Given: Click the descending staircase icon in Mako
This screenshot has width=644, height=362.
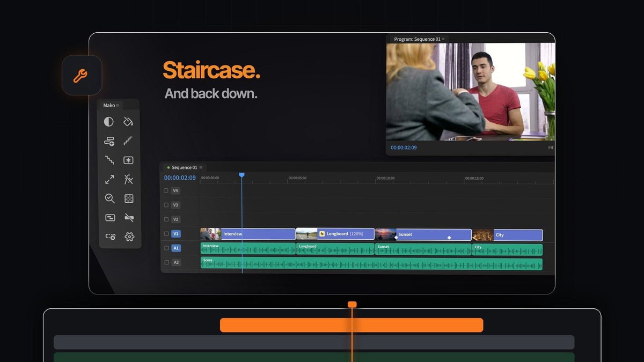Looking at the screenshot, I should point(109,160).
